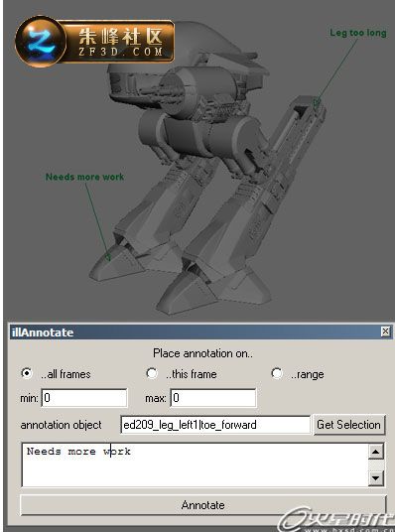Click the text area scroll up arrow
Screen dimensions: 395x532
pos(376,452)
